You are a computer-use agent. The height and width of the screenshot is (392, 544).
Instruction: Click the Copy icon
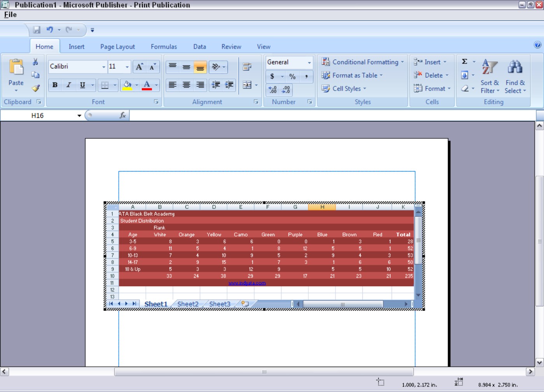point(35,75)
